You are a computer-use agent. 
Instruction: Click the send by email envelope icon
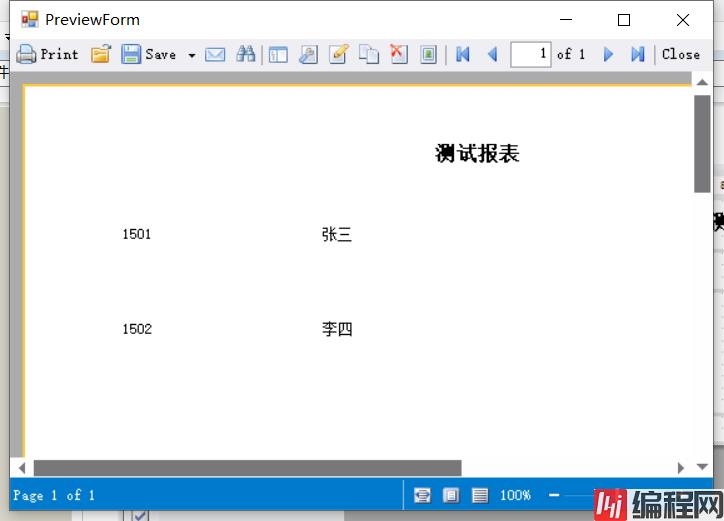[215, 54]
